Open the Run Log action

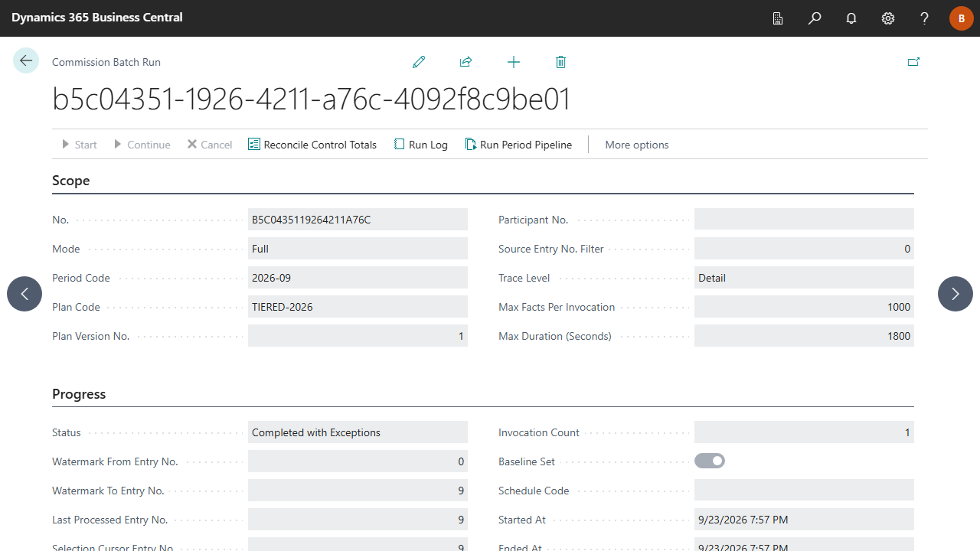420,145
